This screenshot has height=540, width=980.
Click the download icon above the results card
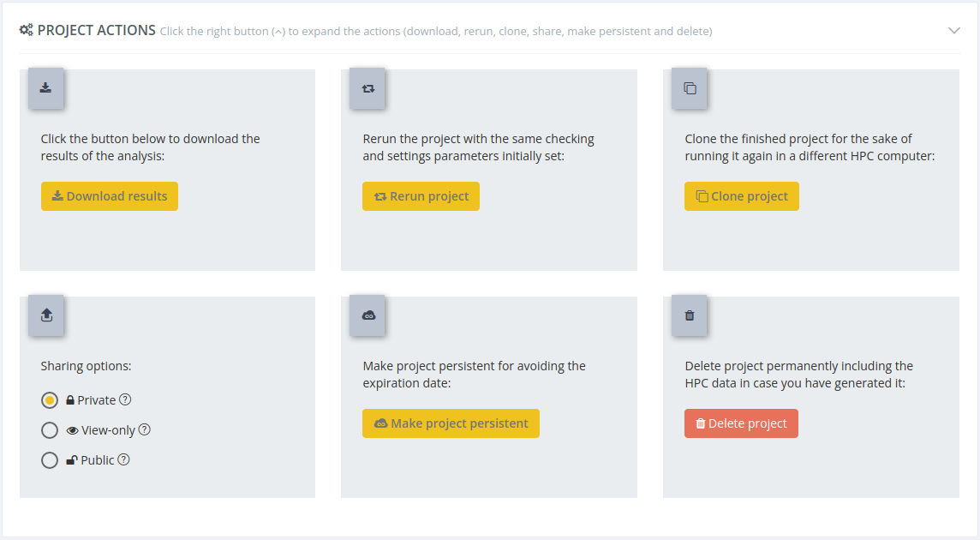46,88
